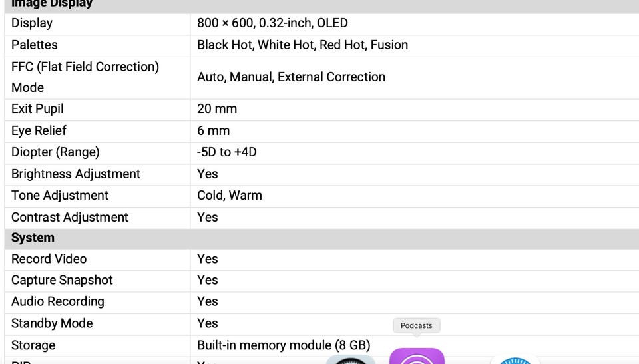Click the dark round dock icon left of Podcasts

(x=351, y=360)
